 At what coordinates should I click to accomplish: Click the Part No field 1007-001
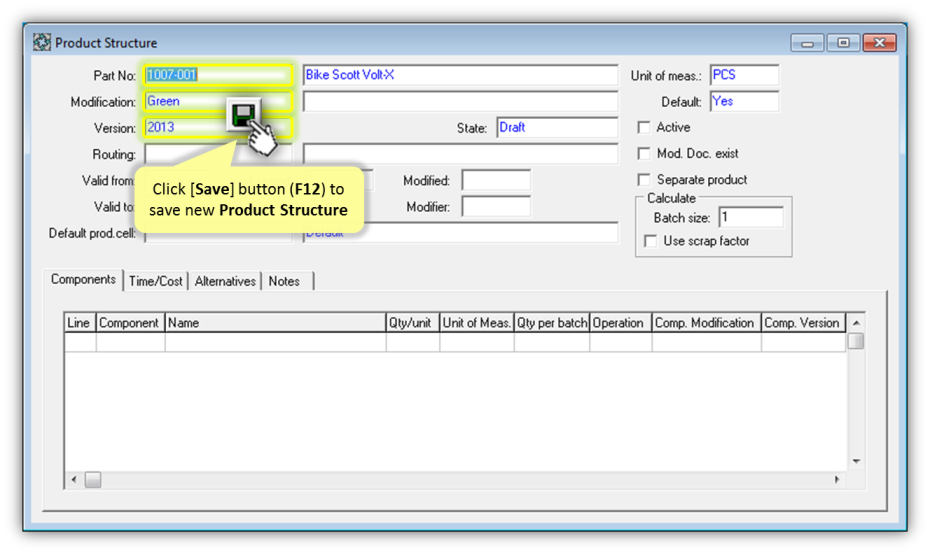tap(218, 75)
